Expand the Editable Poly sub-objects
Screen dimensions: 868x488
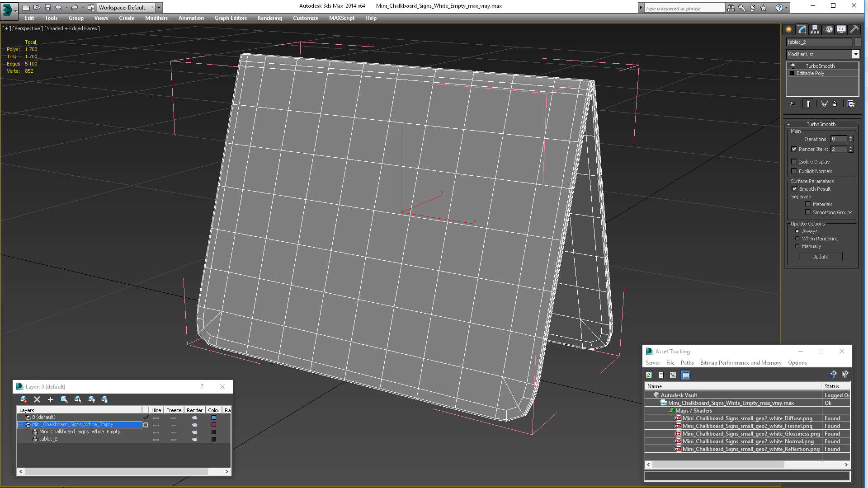[x=792, y=73]
